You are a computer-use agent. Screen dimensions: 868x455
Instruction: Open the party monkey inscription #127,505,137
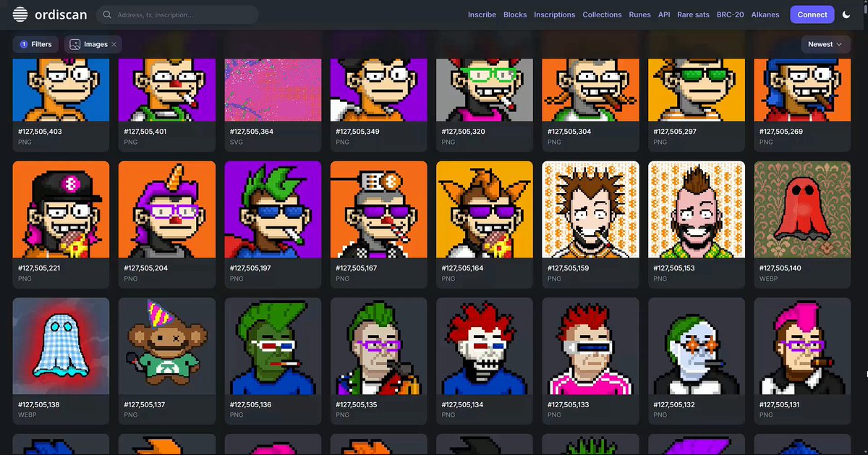click(x=167, y=346)
